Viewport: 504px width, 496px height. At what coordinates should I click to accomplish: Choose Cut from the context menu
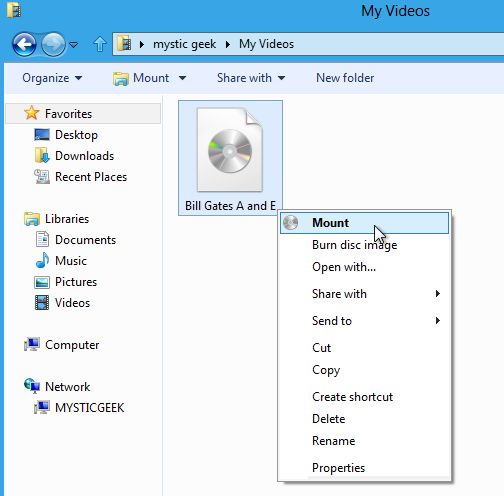[364, 348]
